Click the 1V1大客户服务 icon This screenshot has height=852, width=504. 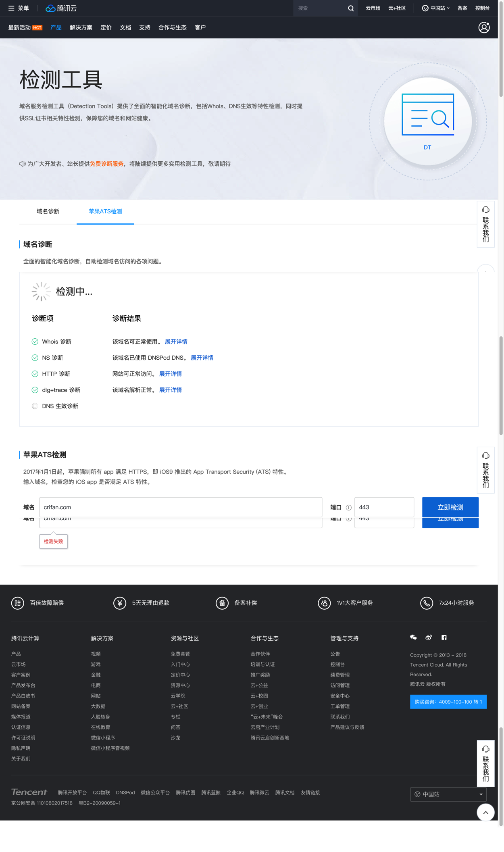pos(324,603)
